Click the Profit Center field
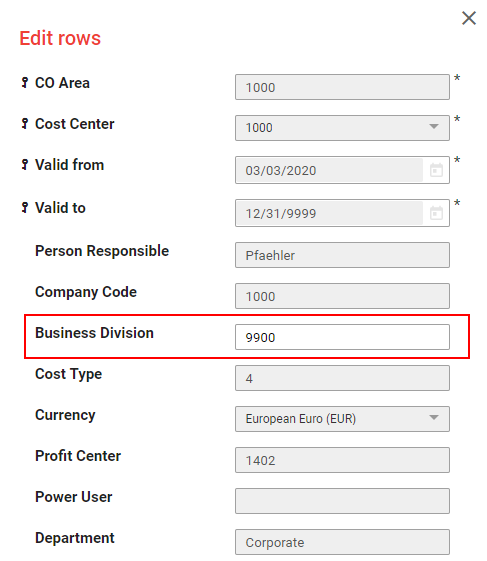 point(342,460)
